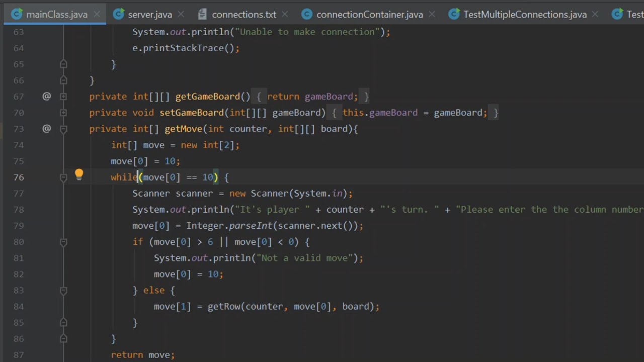644x362 pixels.
Task: Click line number 63 in the gutter
Action: click(19, 32)
